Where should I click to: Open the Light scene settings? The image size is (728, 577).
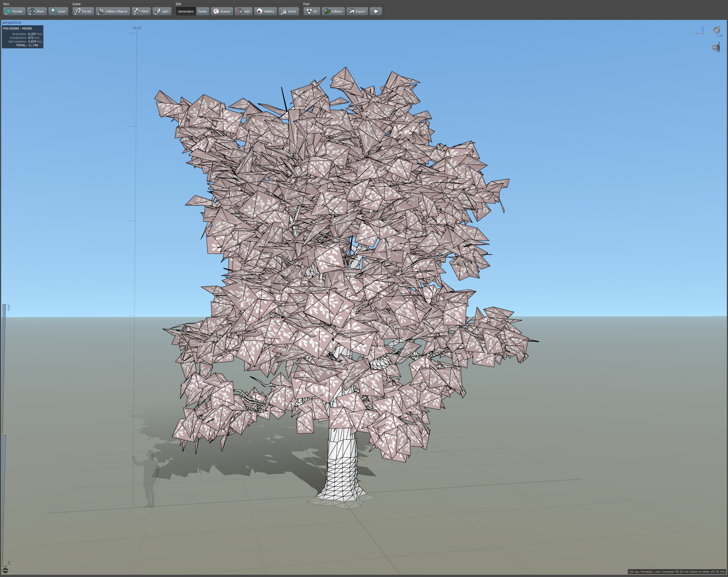162,11
